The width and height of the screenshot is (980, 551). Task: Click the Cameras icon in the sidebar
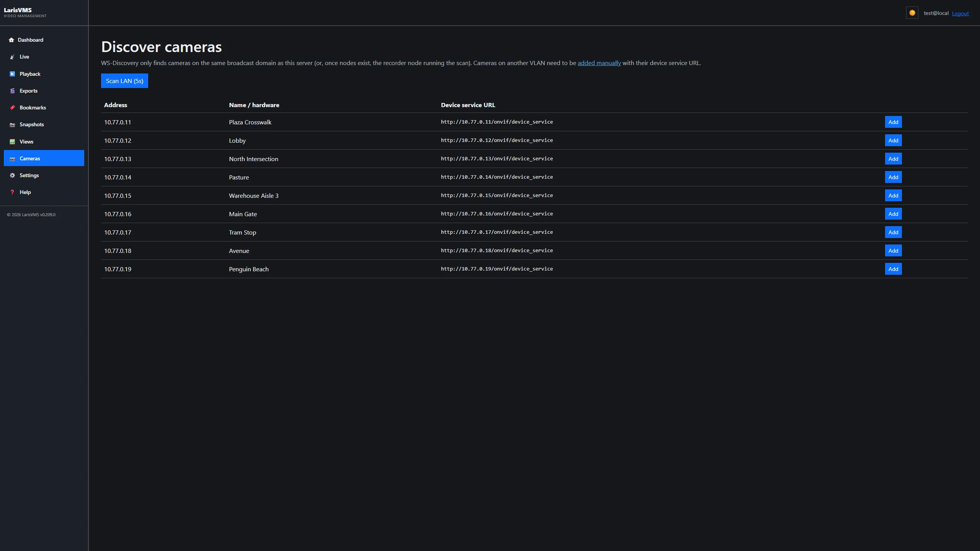coord(12,158)
